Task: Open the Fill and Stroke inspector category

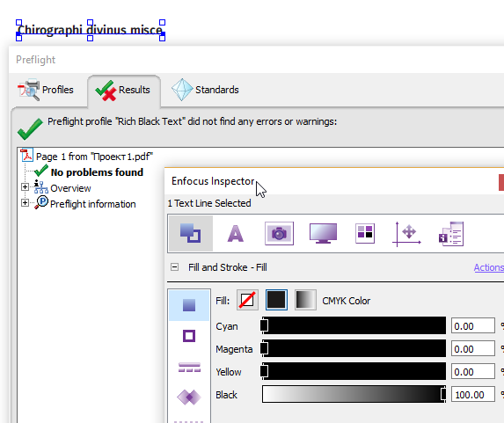Action: pyautogui.click(x=190, y=233)
